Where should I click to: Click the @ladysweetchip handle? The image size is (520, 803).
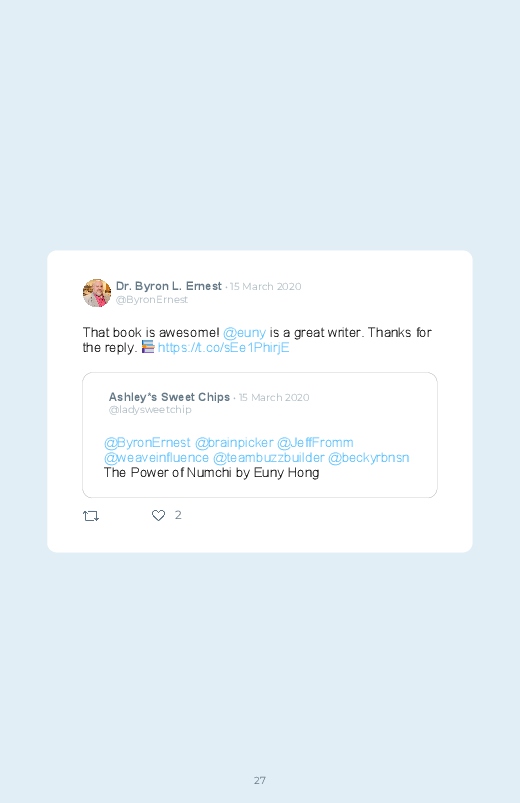[150, 410]
